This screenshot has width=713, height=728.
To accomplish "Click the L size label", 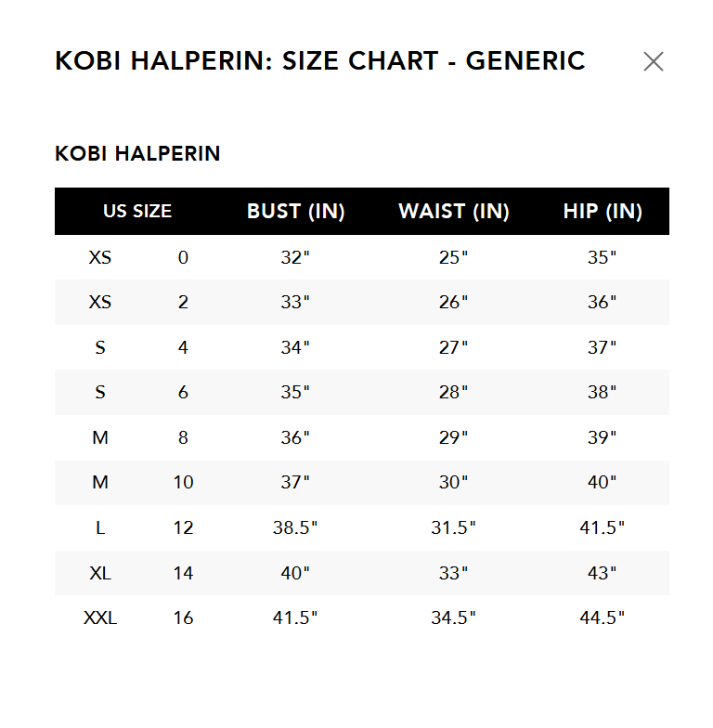I will click(x=100, y=527).
